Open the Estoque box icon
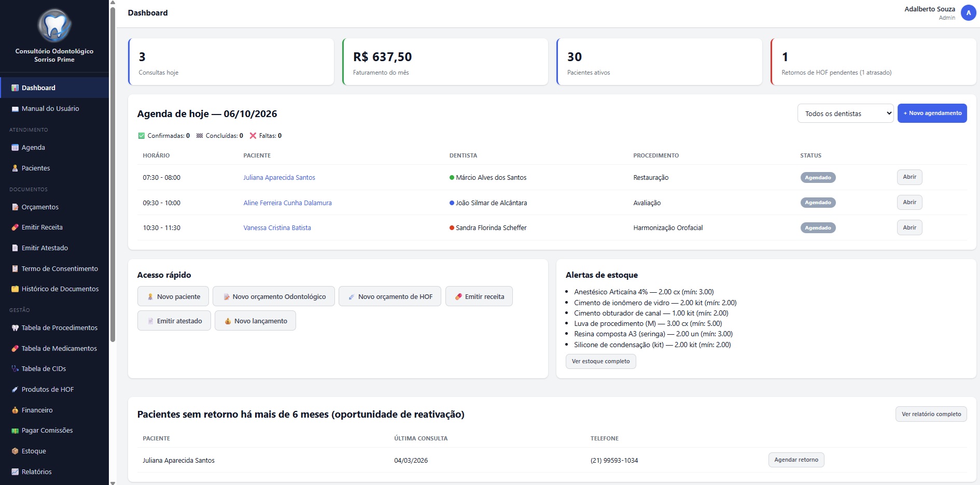The height and width of the screenshot is (485, 980). coord(15,451)
